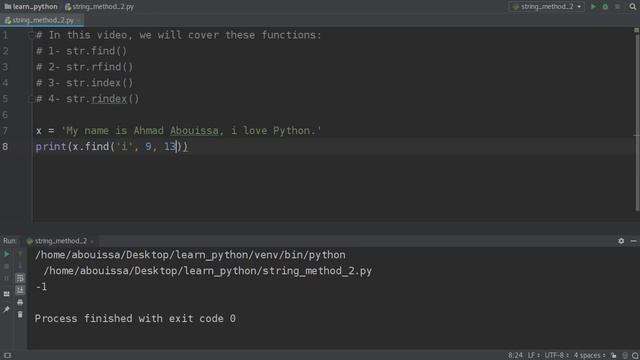This screenshot has width=640, height=360.
Task: Click the Run tool window label
Action: [x=10, y=241]
